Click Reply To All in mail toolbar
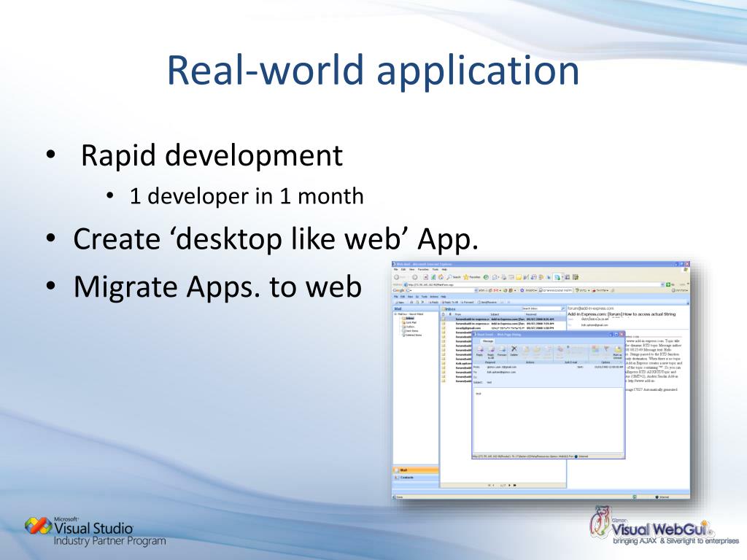Image resolution: width=747 pixels, height=560 pixels. (449, 303)
